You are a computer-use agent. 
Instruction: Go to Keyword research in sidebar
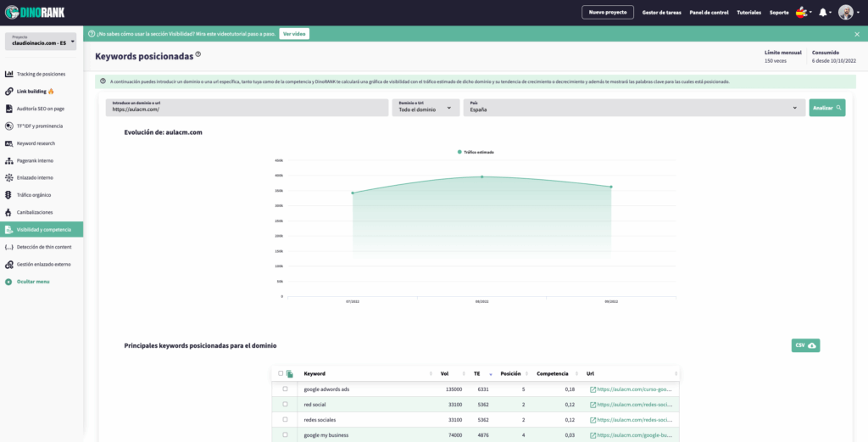36,143
